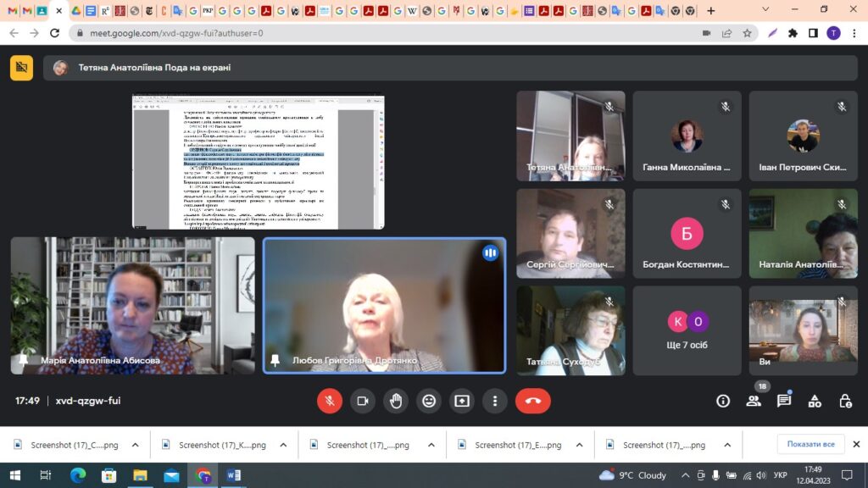The image size is (868, 488).
Task: Bookmark this page with the star icon
Action: [747, 33]
